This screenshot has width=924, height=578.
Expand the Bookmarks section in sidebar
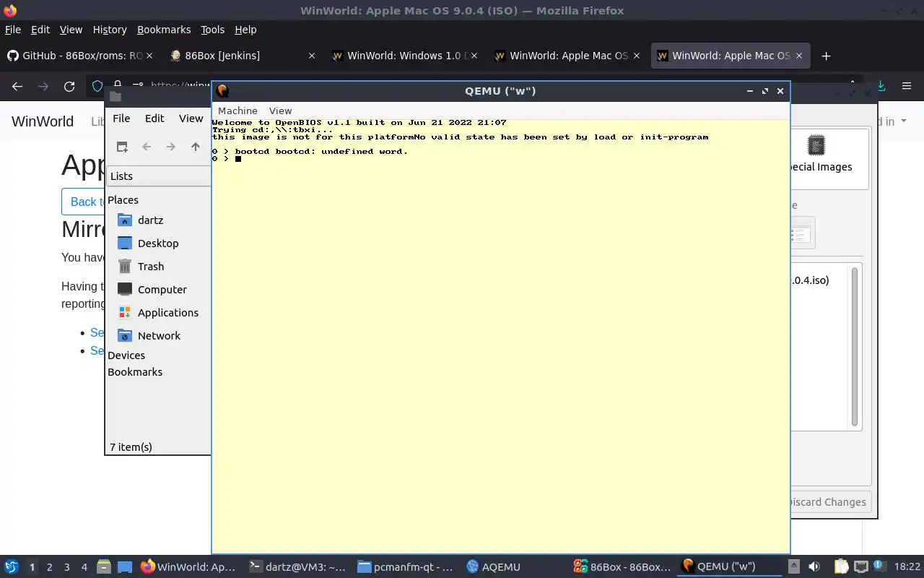click(135, 372)
